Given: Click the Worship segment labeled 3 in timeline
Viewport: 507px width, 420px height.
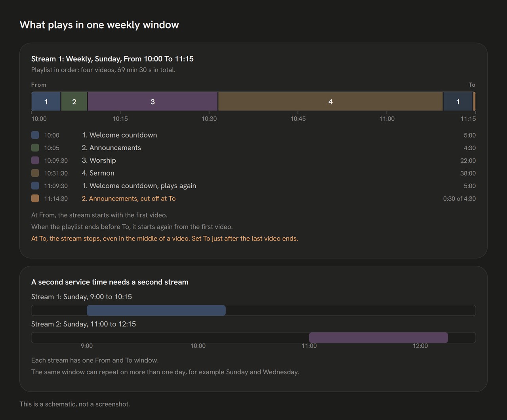Looking at the screenshot, I should [152, 102].
